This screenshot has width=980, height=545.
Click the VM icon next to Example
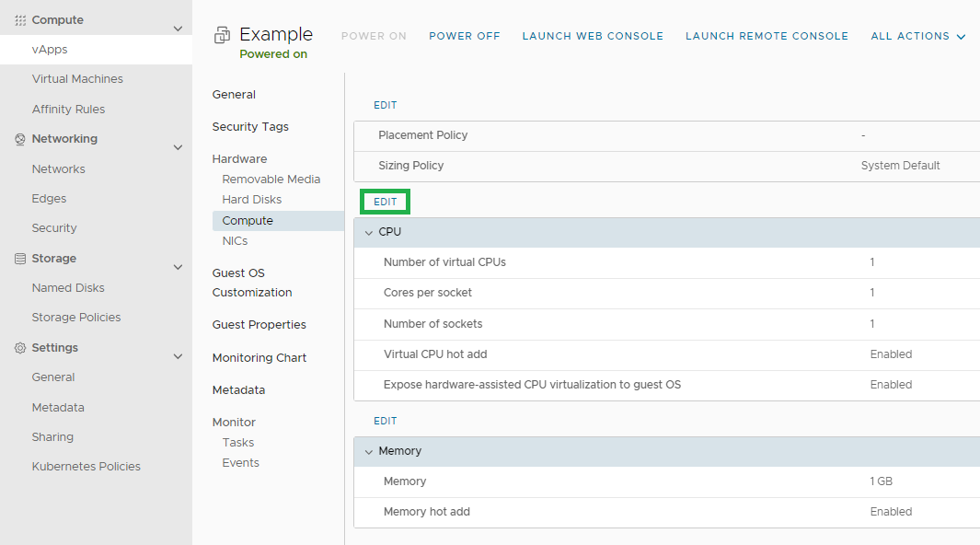pyautogui.click(x=222, y=35)
